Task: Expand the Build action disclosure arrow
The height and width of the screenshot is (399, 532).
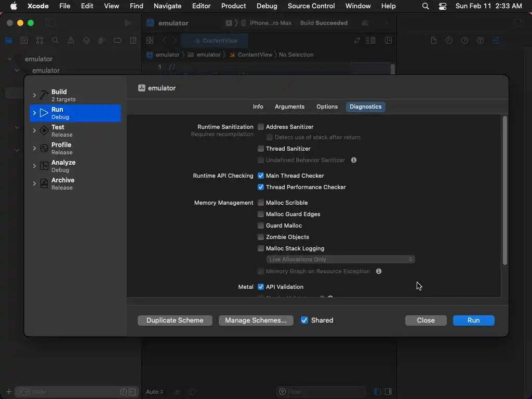Action: click(34, 96)
